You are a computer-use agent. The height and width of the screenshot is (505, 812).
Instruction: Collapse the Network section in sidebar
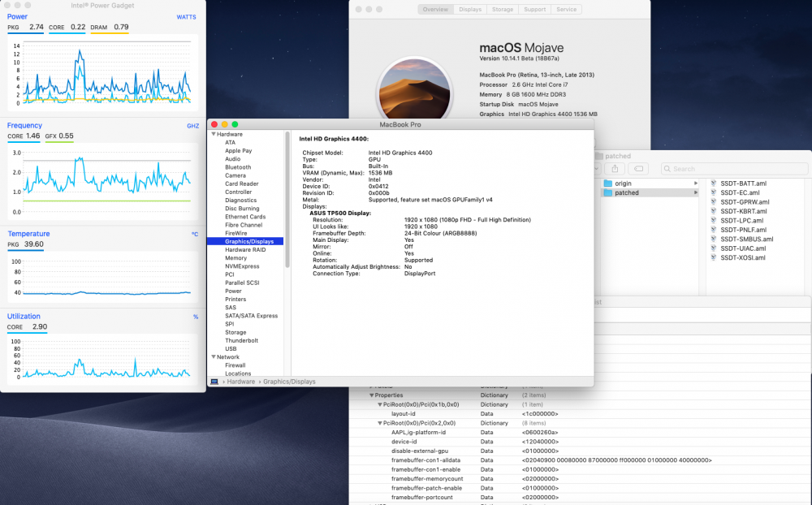(214, 357)
